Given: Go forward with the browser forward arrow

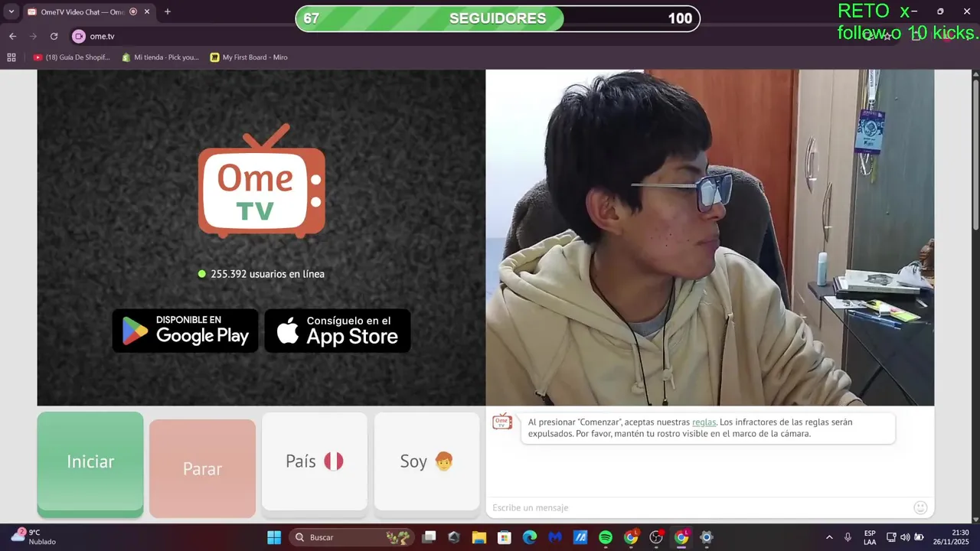Looking at the screenshot, I should (x=33, y=36).
